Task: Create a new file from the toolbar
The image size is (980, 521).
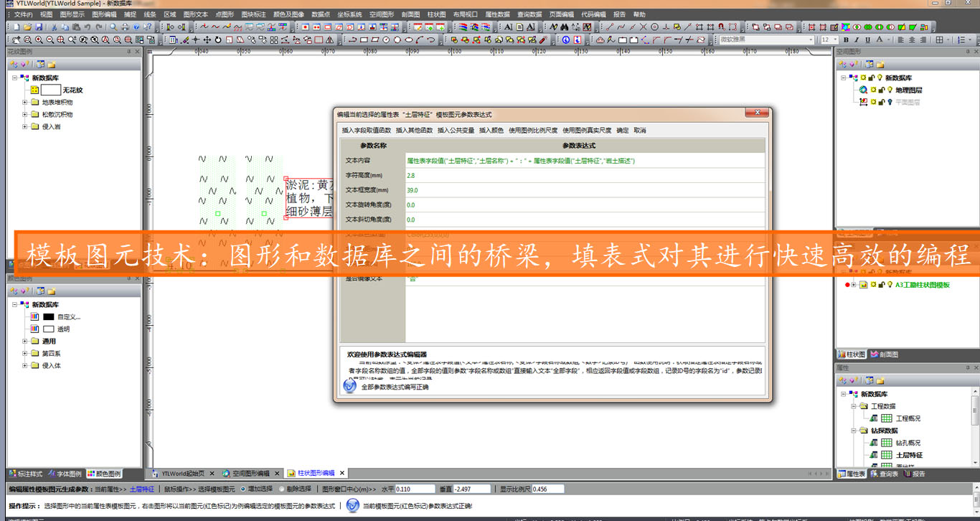Action: click(17, 27)
